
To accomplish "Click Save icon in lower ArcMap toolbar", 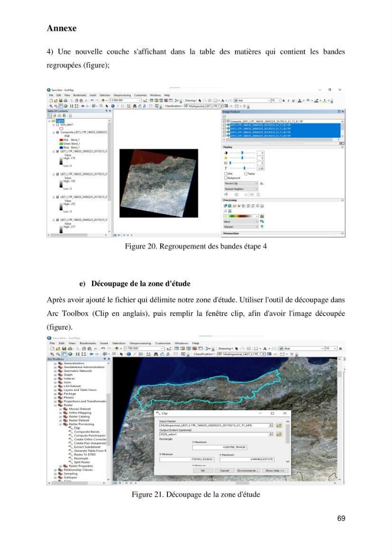I will (64, 349).
